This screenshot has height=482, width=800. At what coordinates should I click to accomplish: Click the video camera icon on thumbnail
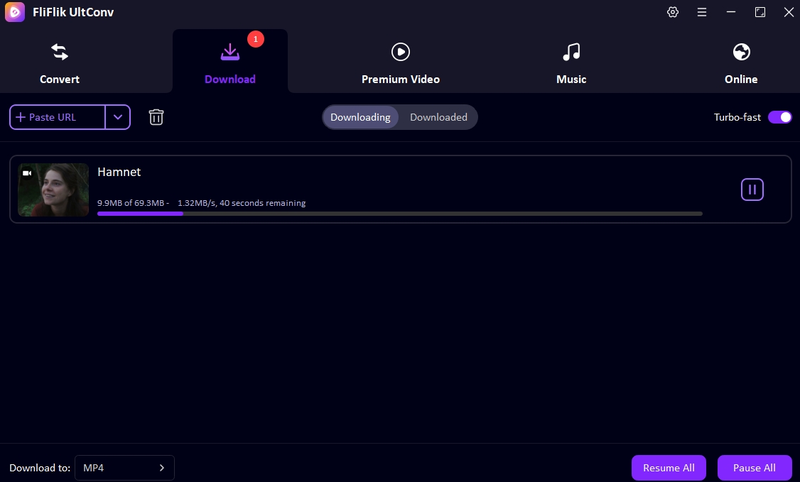click(27, 173)
